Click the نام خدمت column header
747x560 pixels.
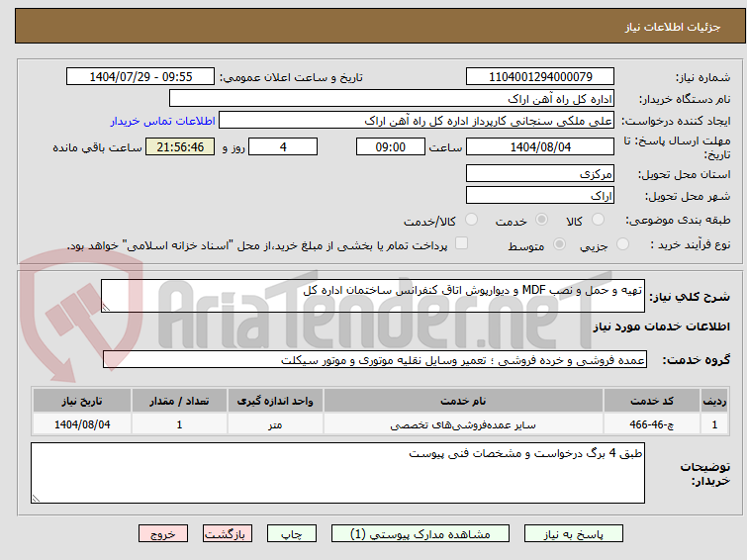463,401
